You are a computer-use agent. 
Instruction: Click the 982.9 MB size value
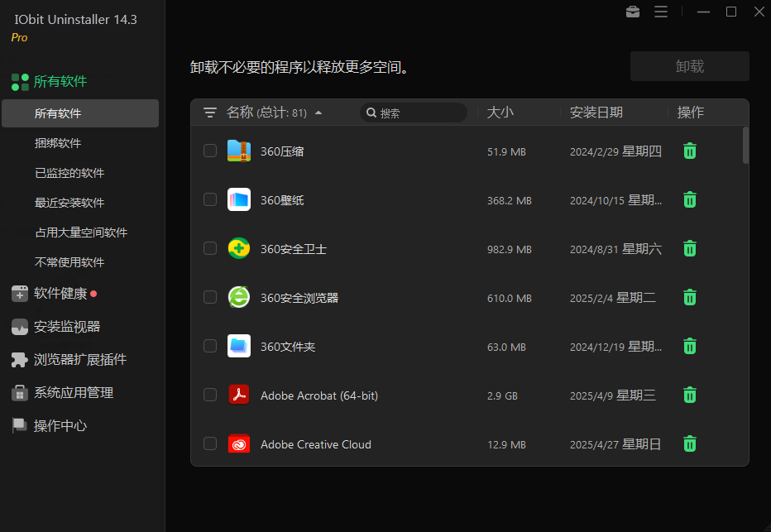pos(510,249)
